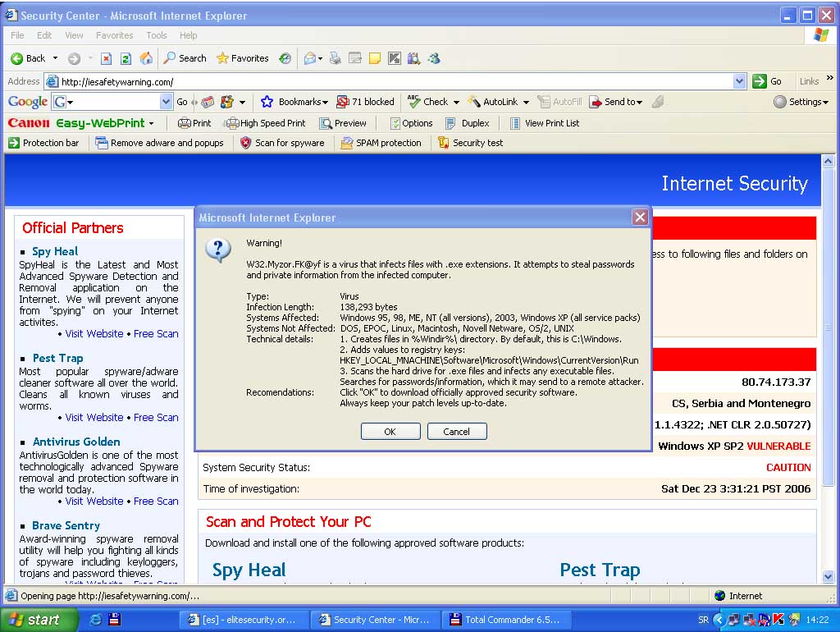This screenshot has width=840, height=632.
Task: Open the AutoLink dropdown arrow
Action: tap(526, 103)
